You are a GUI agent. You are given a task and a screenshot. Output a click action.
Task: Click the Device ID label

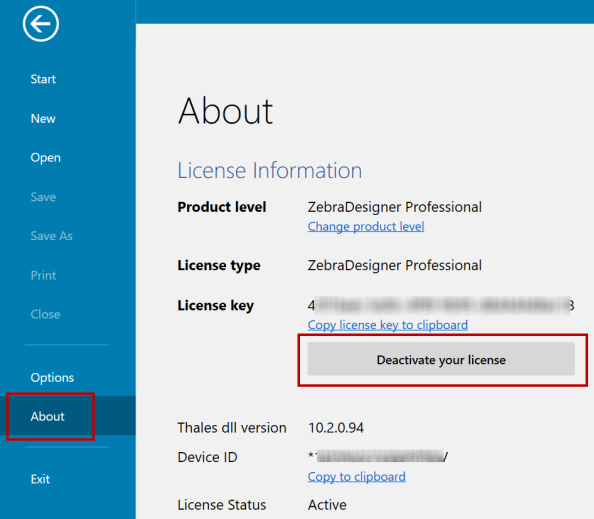207,457
